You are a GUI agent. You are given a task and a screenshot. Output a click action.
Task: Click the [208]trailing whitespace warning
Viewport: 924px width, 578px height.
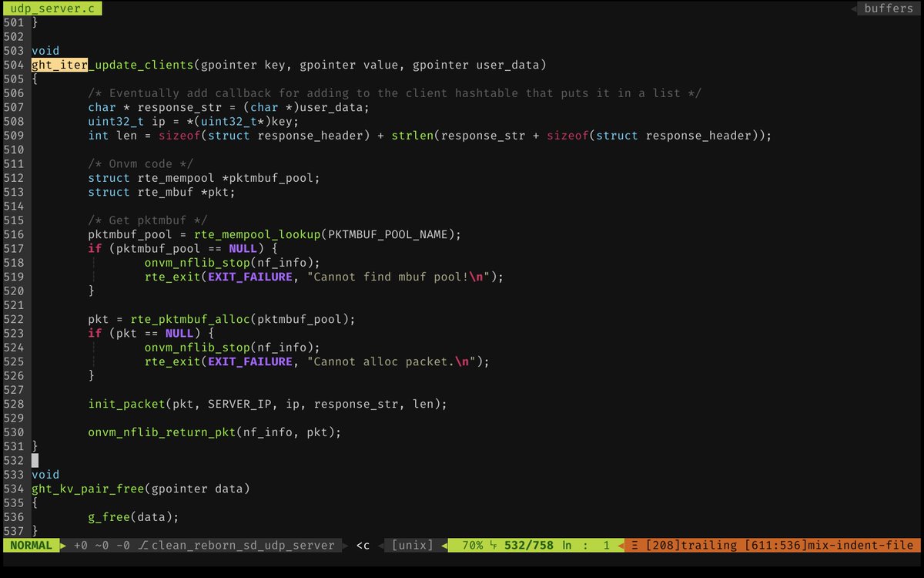pos(691,545)
